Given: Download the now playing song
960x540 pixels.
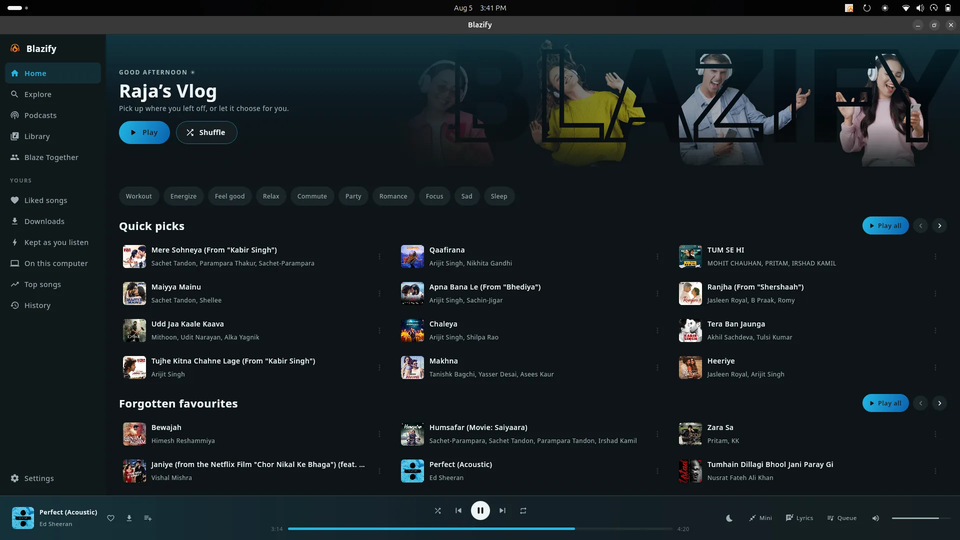Looking at the screenshot, I should [x=129, y=518].
